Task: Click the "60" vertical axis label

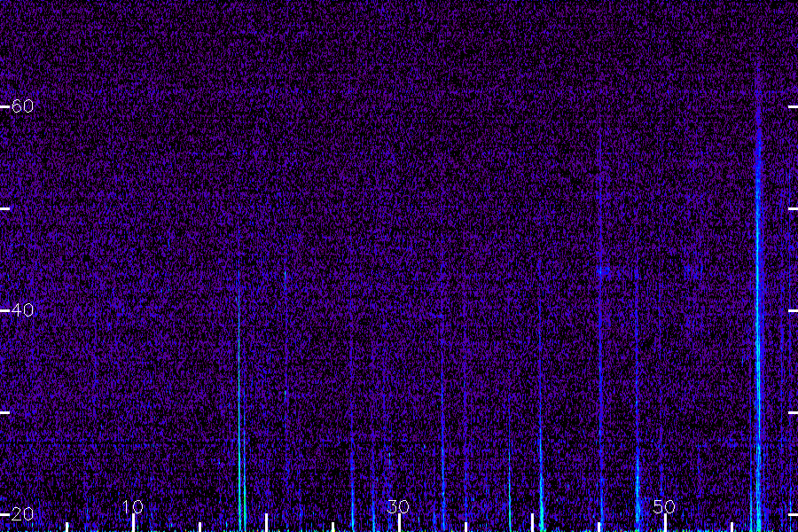Action: click(x=22, y=106)
